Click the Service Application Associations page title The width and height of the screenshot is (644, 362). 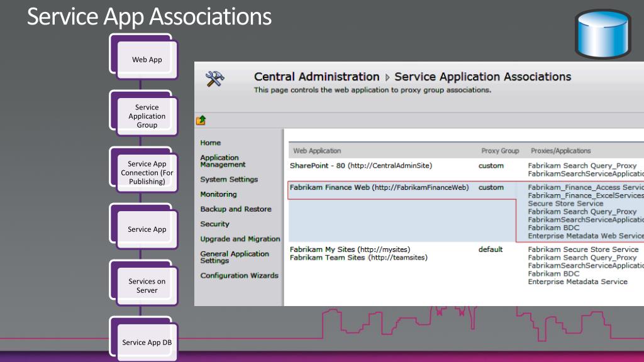tap(482, 77)
